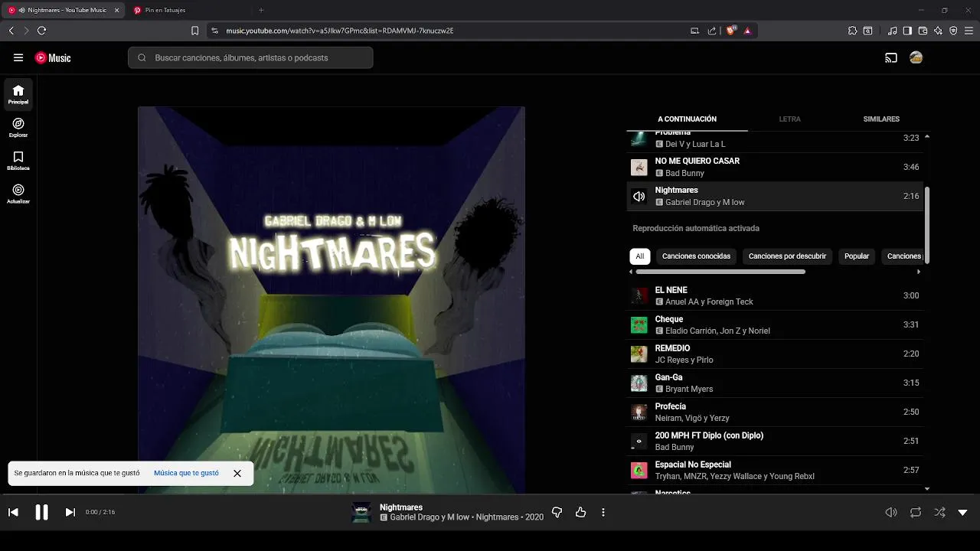The image size is (980, 551).
Task: Skip to the previous track
Action: 13,512
